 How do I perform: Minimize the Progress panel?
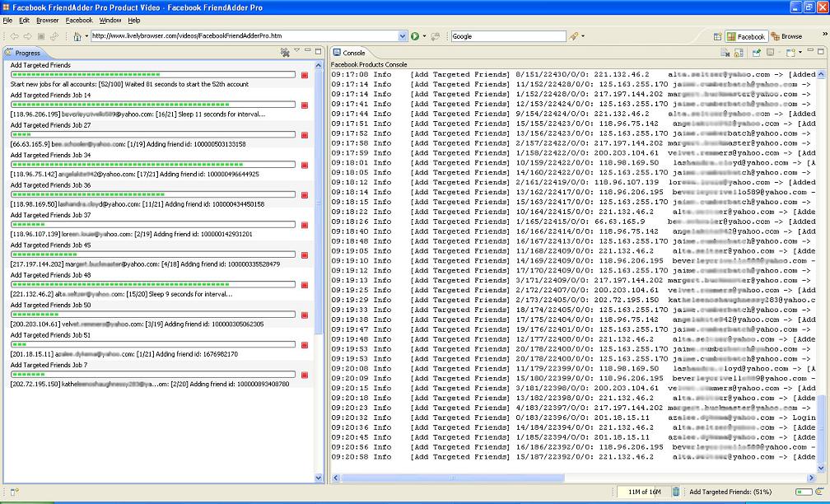point(308,51)
